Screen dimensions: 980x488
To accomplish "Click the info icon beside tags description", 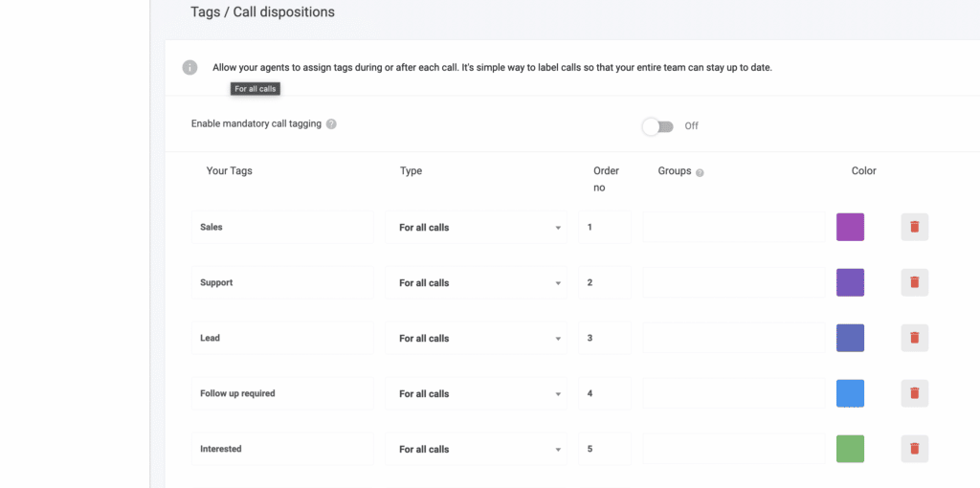I will 190,68.
